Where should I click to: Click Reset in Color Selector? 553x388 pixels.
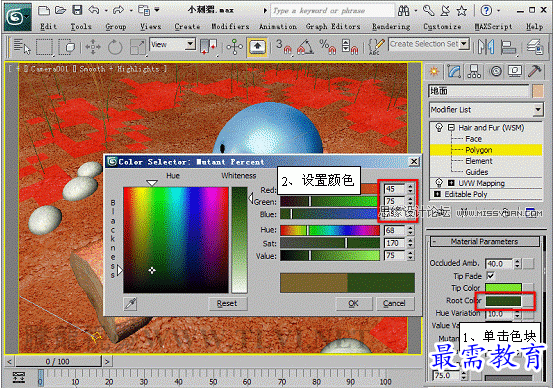tap(227, 303)
